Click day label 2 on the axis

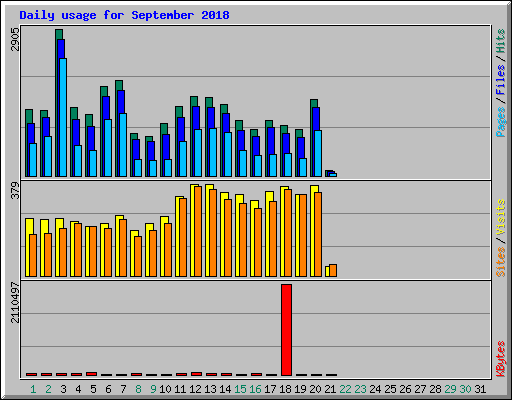(x=48, y=389)
